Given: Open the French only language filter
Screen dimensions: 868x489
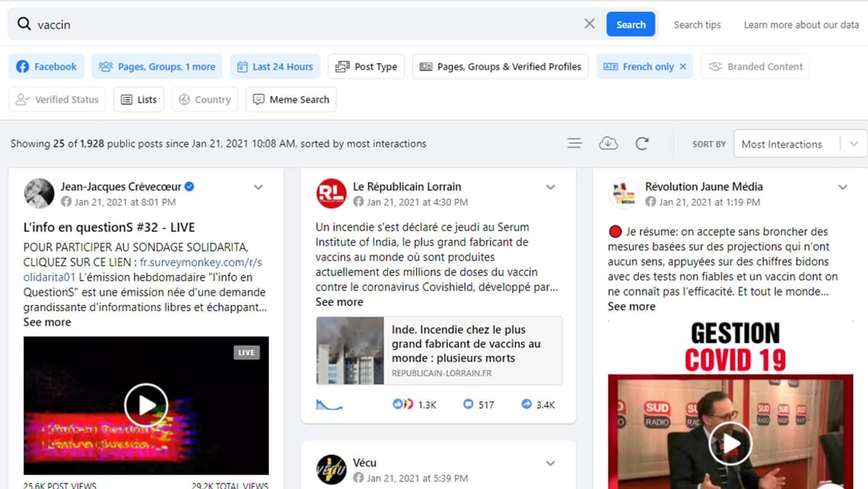Looking at the screenshot, I should tap(639, 66).
